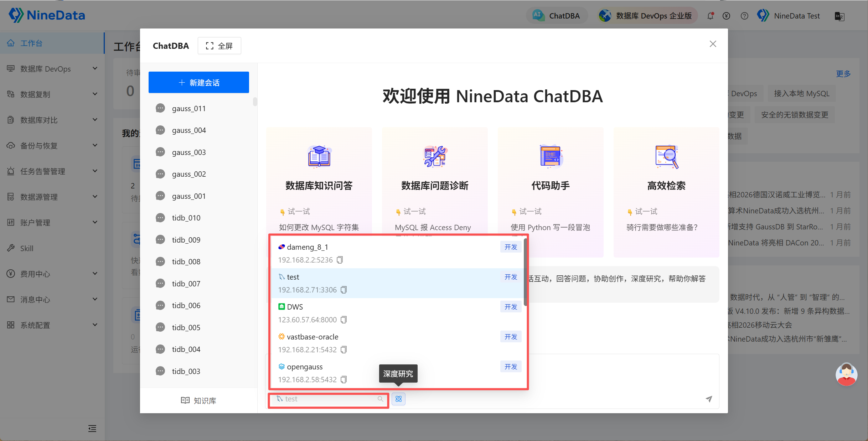Expand the 任务告警管理 sidebar menu

(x=52, y=171)
